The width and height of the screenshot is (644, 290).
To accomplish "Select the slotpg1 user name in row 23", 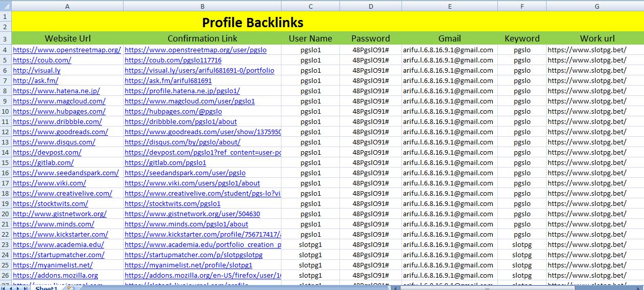I will click(x=310, y=244).
